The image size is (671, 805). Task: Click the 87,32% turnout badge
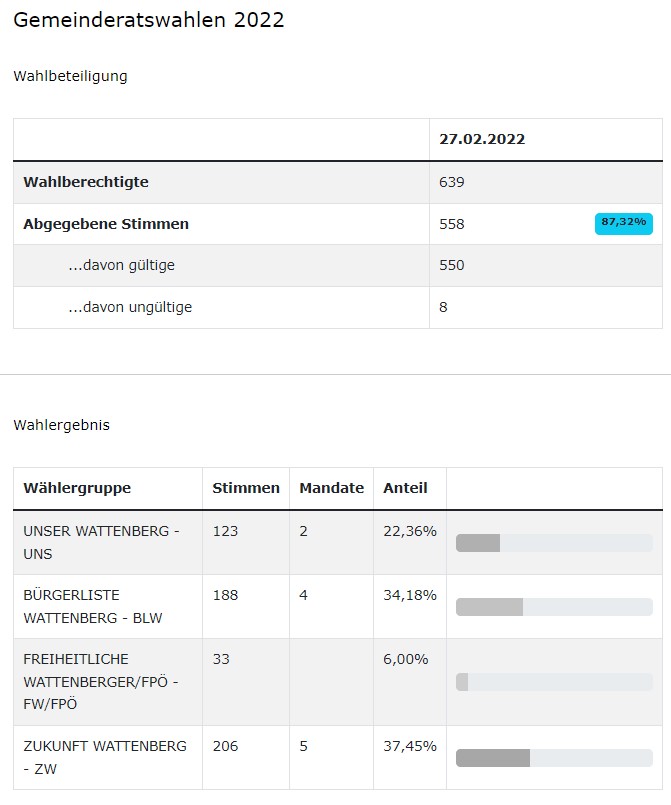(623, 223)
